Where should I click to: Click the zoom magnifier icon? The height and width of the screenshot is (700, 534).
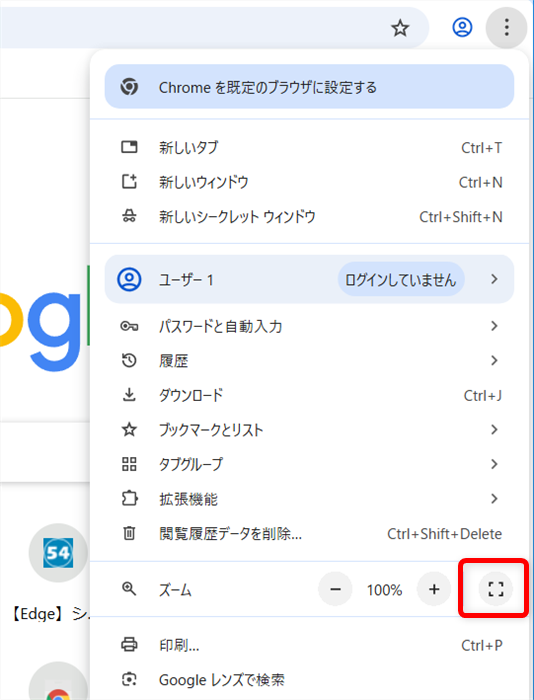click(129, 589)
